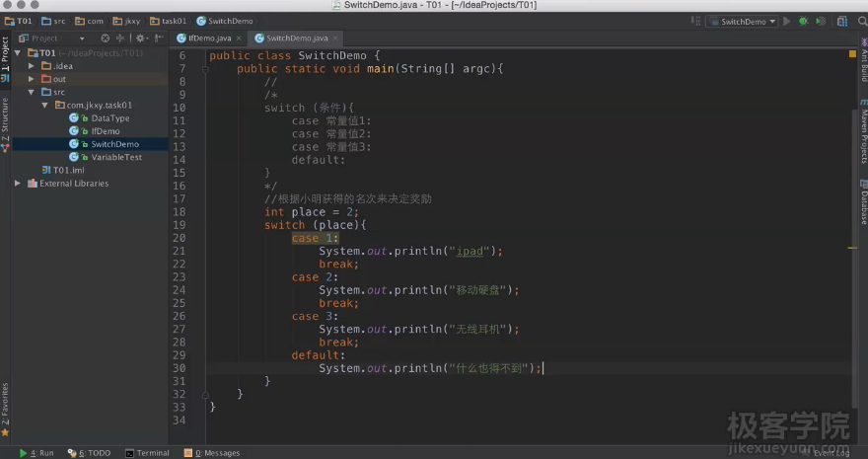Open Project Structure icon in the toolbar
This screenshot has width=868, height=459.
[x=838, y=21]
